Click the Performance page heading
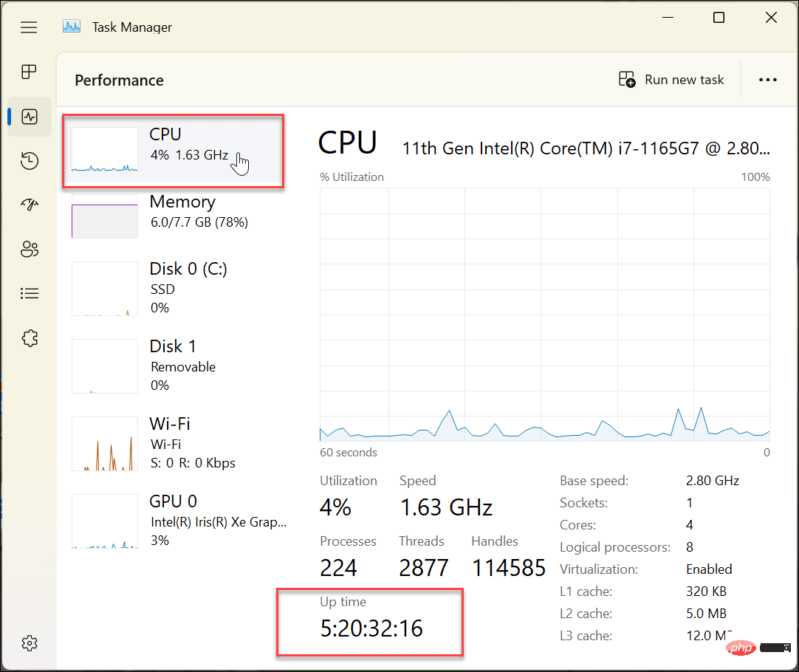799x672 pixels. [119, 80]
